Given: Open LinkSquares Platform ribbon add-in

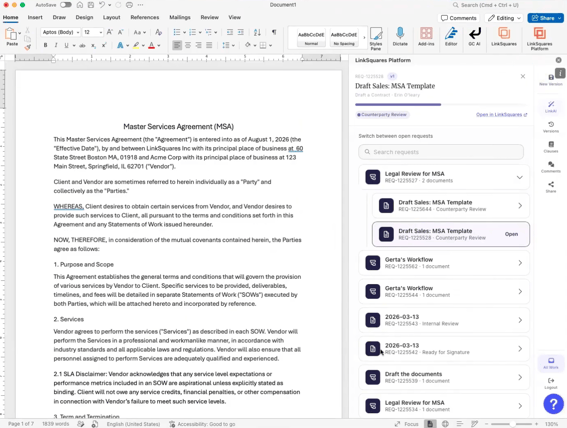Looking at the screenshot, I should [x=539, y=38].
